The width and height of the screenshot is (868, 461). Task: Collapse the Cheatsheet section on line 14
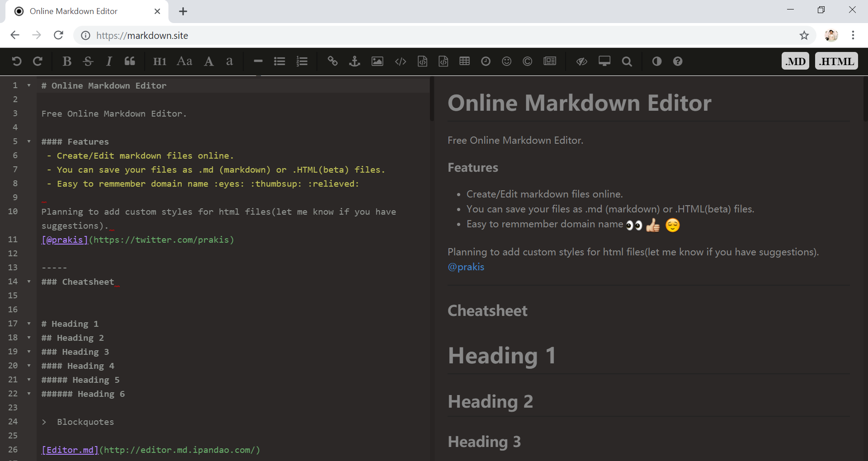29,281
